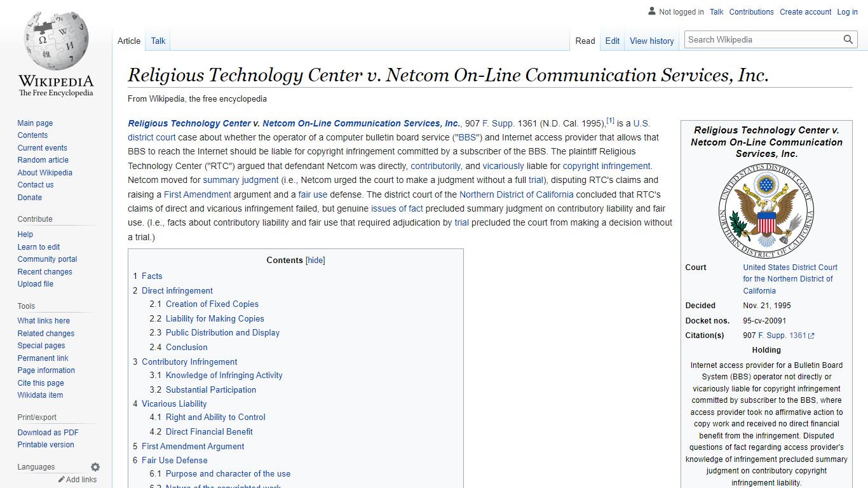The height and width of the screenshot is (488, 868).
Task: Go to Public Distribution and Display
Action: pos(222,333)
